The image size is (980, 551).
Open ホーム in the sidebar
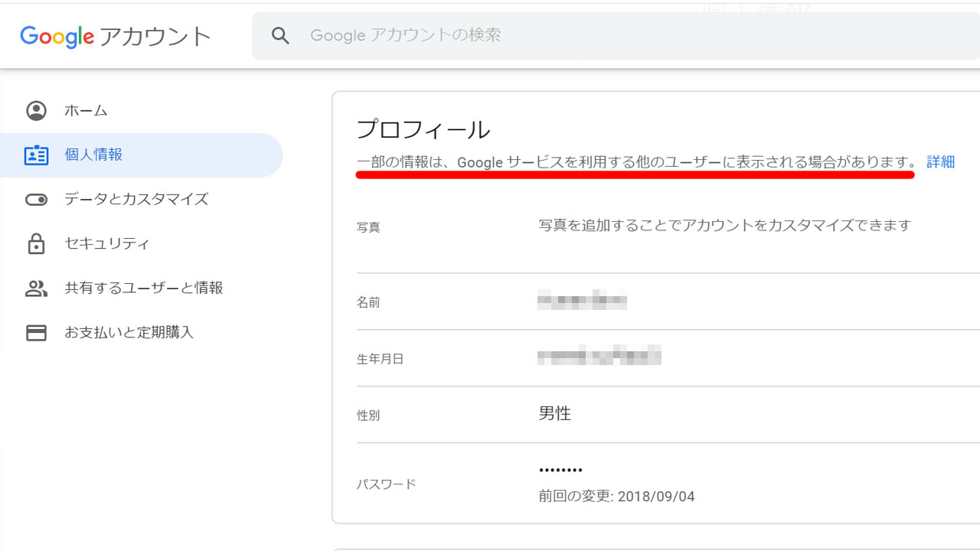[86, 111]
